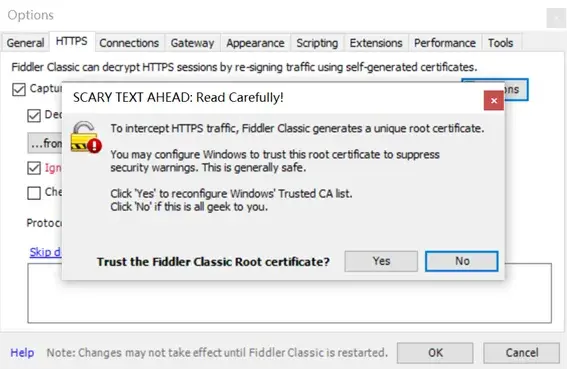Open the '...from' processes dropdown
The image size is (567, 369).
pos(45,143)
